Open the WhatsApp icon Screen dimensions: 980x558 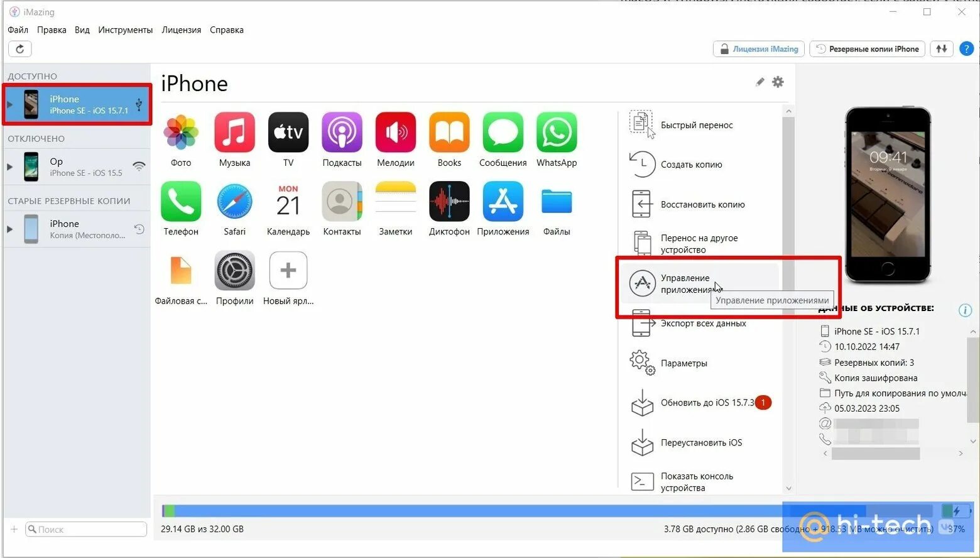(557, 133)
